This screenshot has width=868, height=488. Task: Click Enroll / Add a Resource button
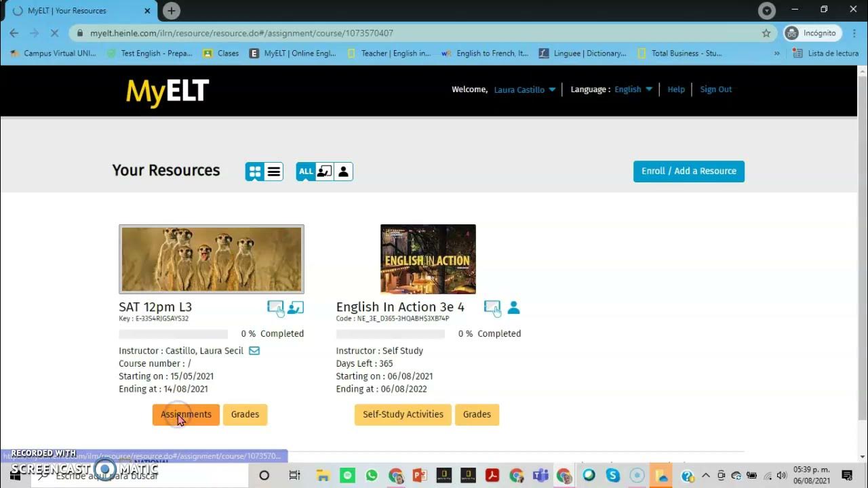tap(689, 171)
